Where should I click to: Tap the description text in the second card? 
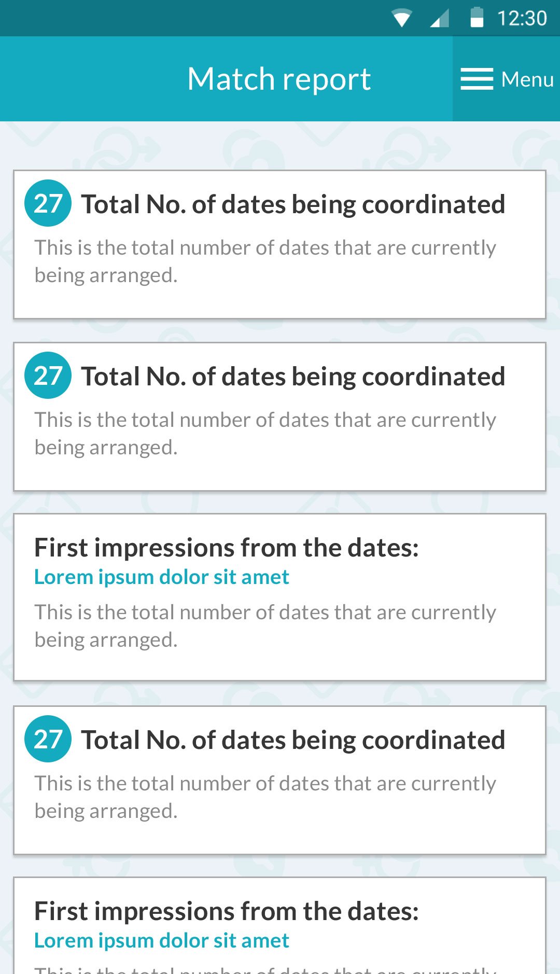point(265,434)
